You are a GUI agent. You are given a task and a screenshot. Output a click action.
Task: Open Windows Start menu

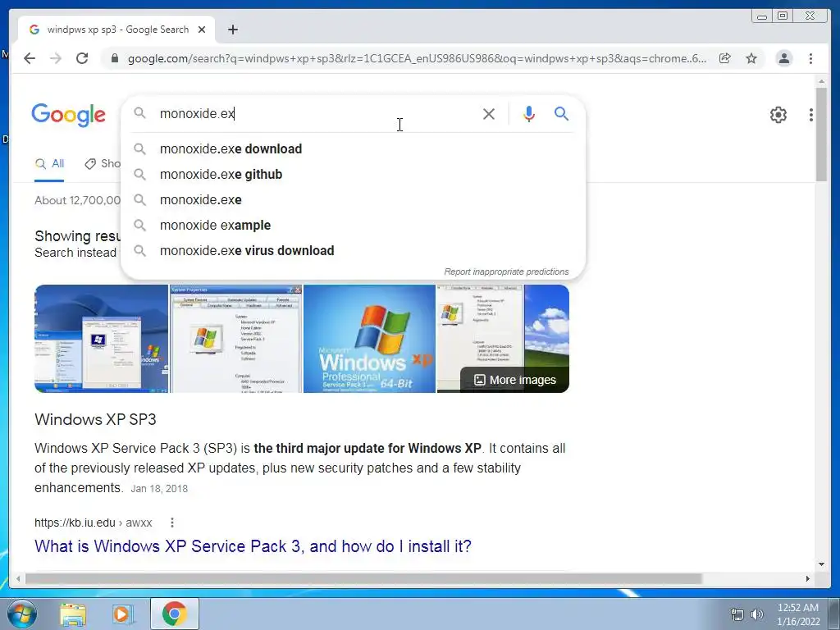tap(21, 614)
